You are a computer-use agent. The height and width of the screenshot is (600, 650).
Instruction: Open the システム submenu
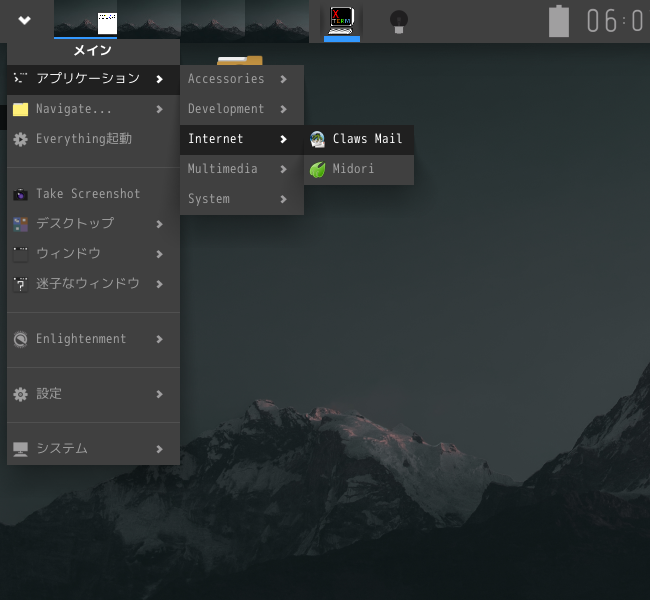[x=93, y=449]
